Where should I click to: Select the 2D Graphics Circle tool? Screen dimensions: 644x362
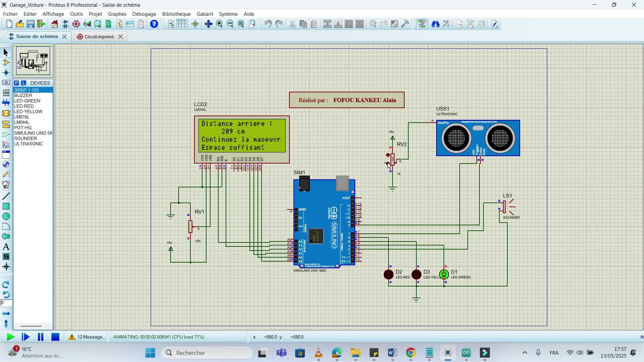click(6, 216)
